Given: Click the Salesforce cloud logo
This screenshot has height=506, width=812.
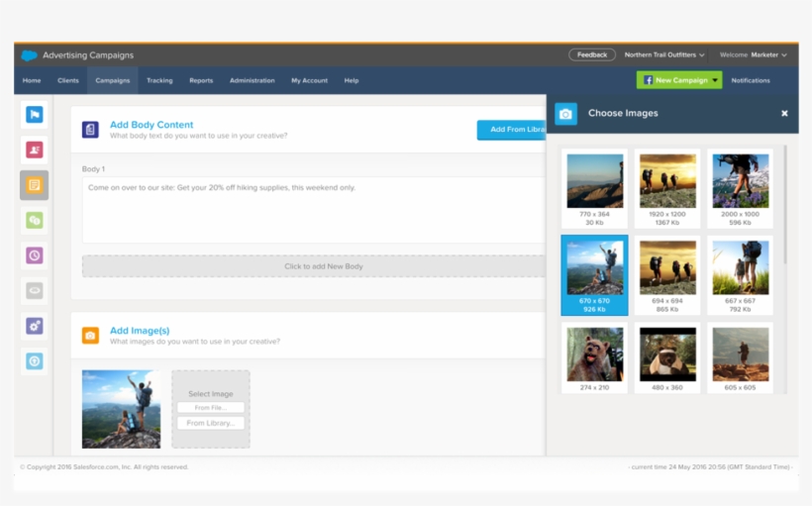Looking at the screenshot, I should [x=29, y=54].
